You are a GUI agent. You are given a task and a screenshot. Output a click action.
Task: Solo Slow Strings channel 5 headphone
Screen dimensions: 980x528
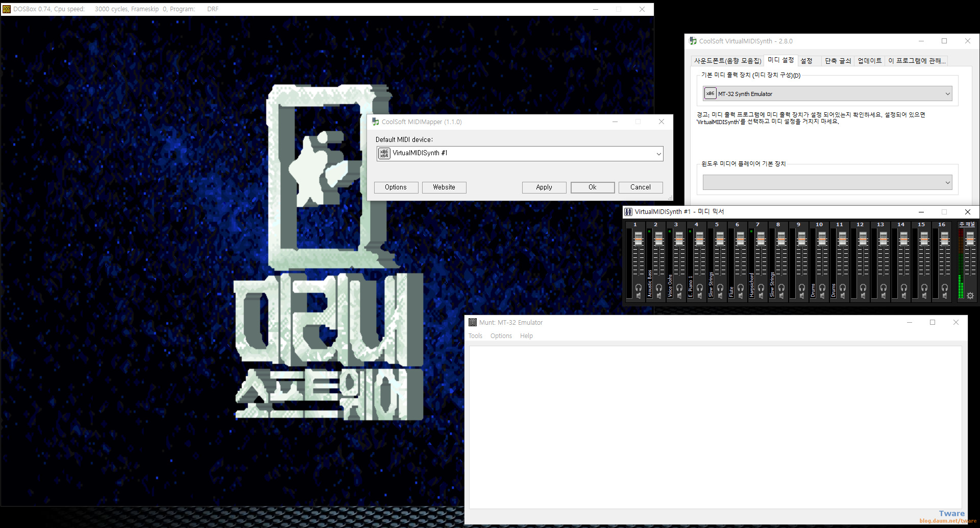[720, 287]
